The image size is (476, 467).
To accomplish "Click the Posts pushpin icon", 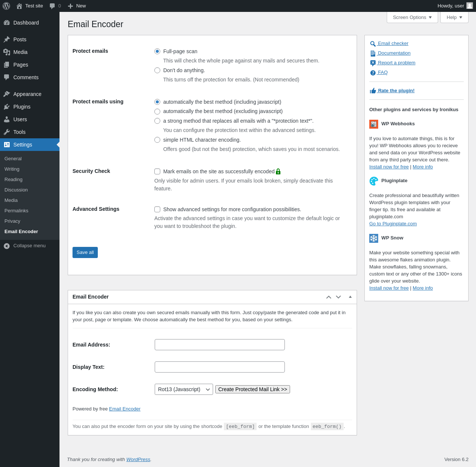I will 7,39.
